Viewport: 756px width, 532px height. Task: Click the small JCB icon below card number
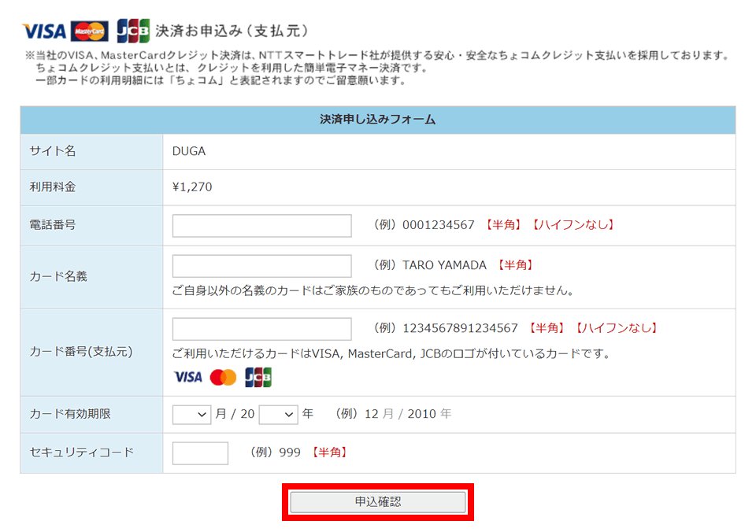pos(258,378)
